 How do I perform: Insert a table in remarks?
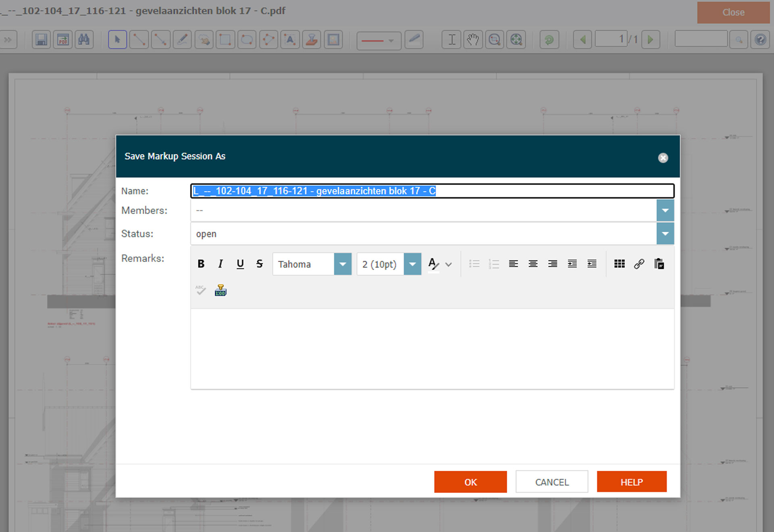tap(619, 264)
